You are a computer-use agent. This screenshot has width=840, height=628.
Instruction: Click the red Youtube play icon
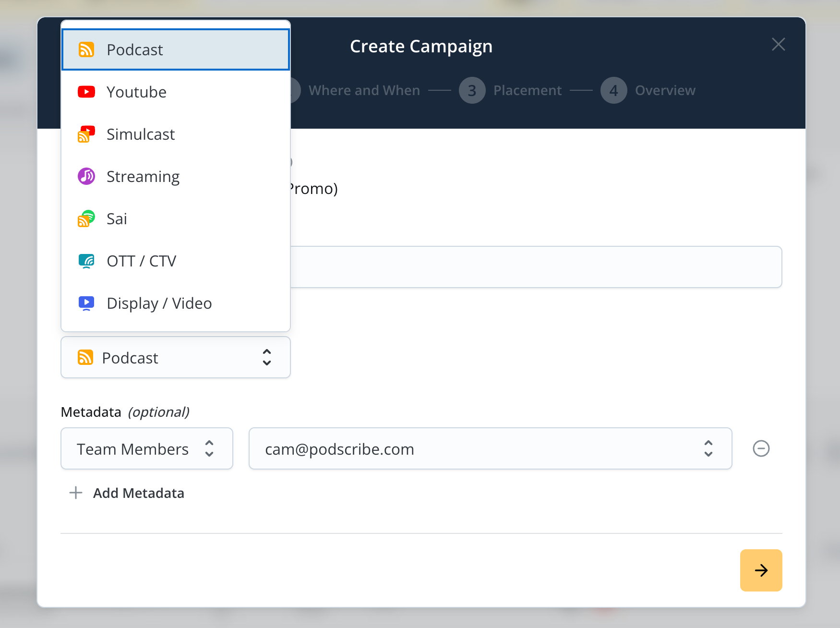point(86,92)
